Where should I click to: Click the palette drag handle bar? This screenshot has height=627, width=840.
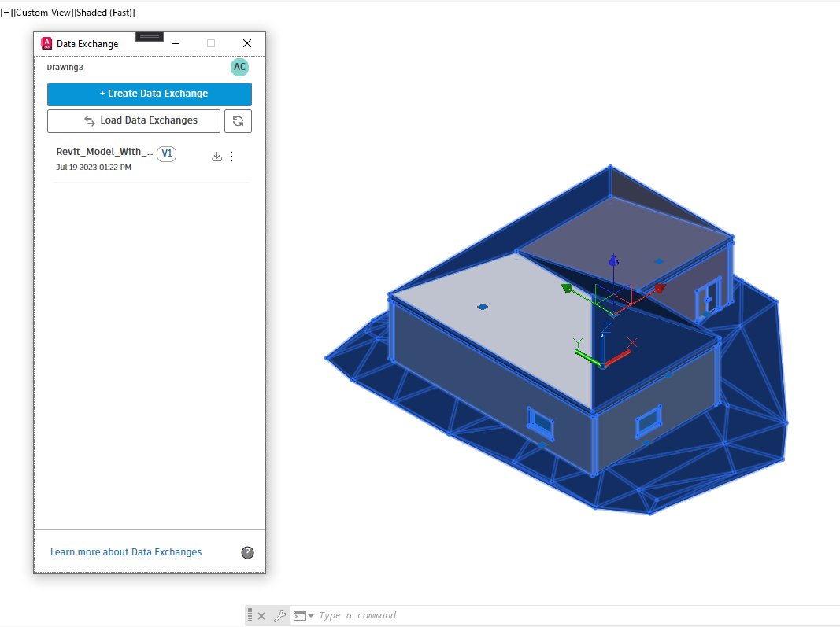(x=150, y=36)
